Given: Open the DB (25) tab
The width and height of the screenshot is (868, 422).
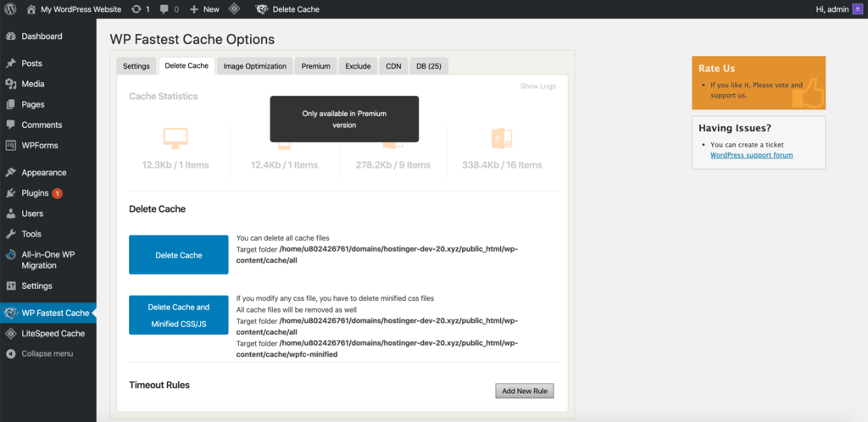Looking at the screenshot, I should pyautogui.click(x=428, y=66).
